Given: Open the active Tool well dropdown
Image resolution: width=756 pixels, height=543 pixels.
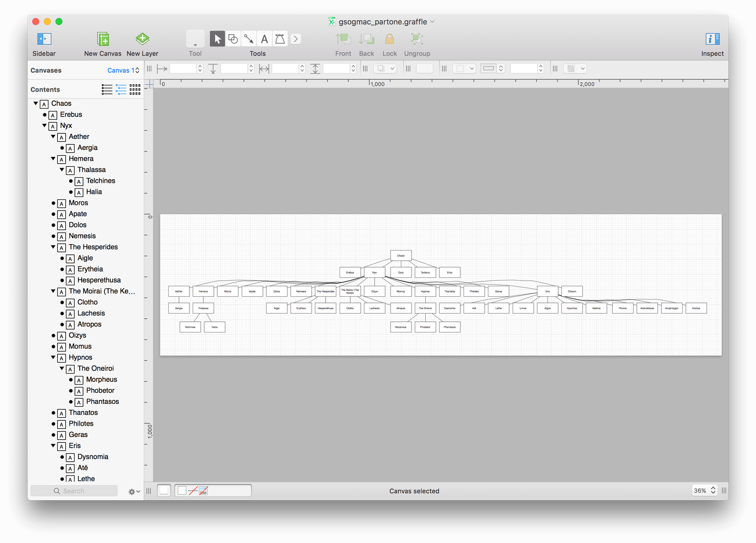Looking at the screenshot, I should point(195,39).
